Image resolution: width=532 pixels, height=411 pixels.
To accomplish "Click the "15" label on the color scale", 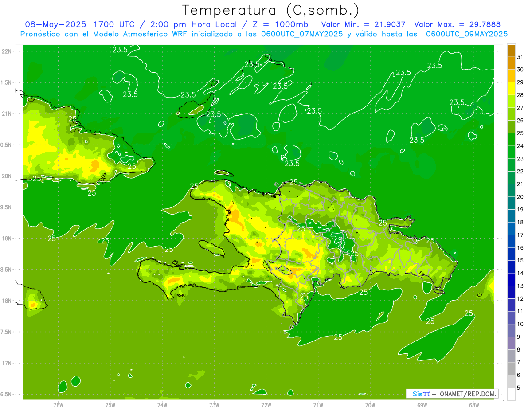I will [x=520, y=260].
